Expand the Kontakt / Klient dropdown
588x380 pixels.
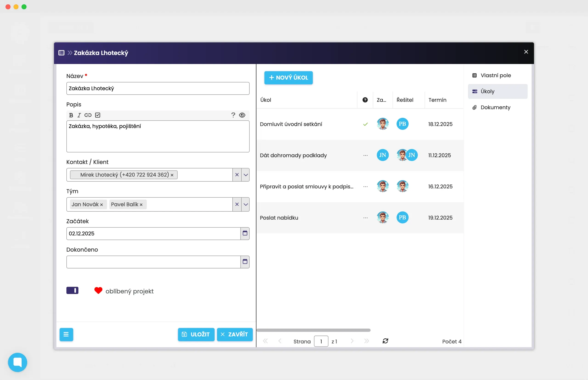click(245, 175)
